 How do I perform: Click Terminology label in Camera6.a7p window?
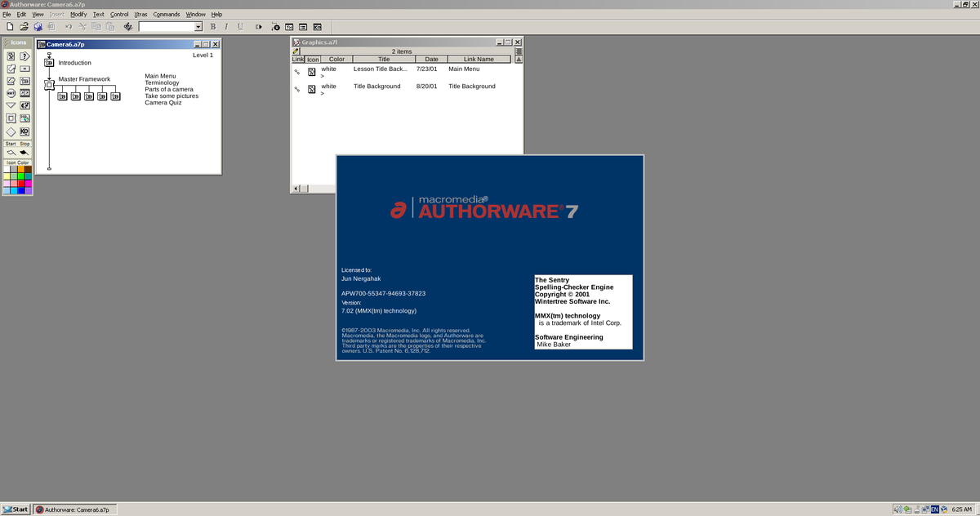click(x=163, y=82)
